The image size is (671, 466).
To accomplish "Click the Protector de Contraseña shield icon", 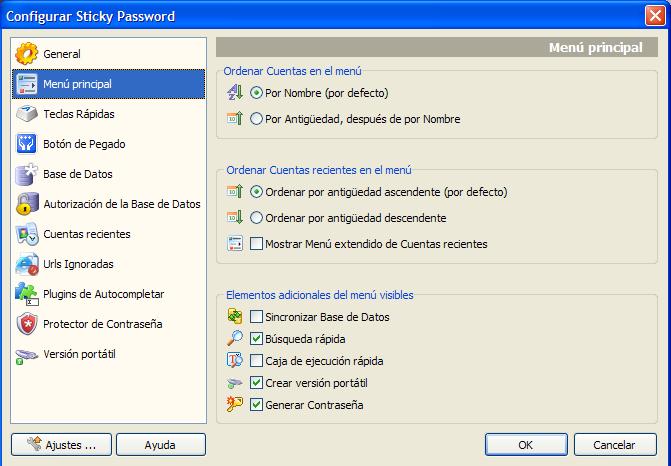I will 27,324.
